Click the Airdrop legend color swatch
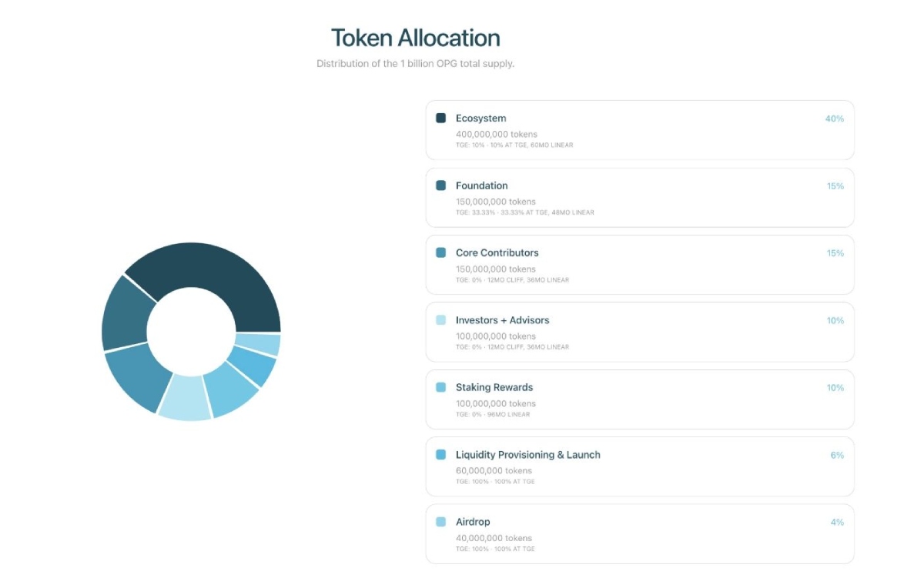This screenshot has height=578, width=924. (x=441, y=522)
